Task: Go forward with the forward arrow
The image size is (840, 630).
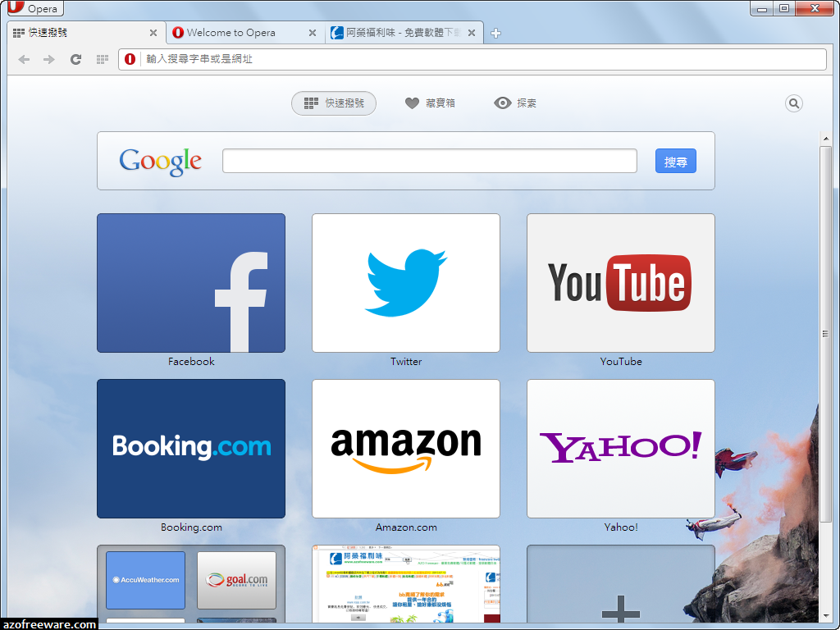Action: (48, 59)
